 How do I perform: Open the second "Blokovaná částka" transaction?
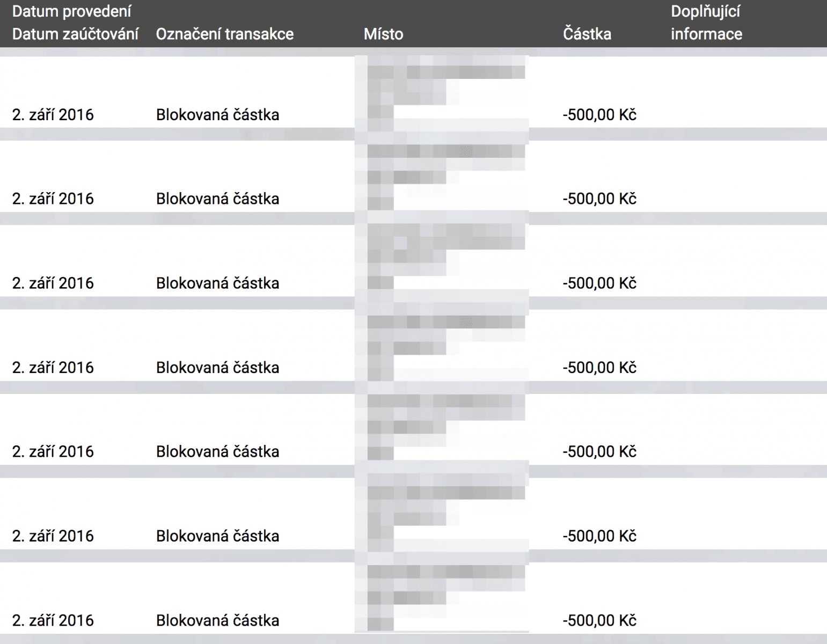(217, 199)
